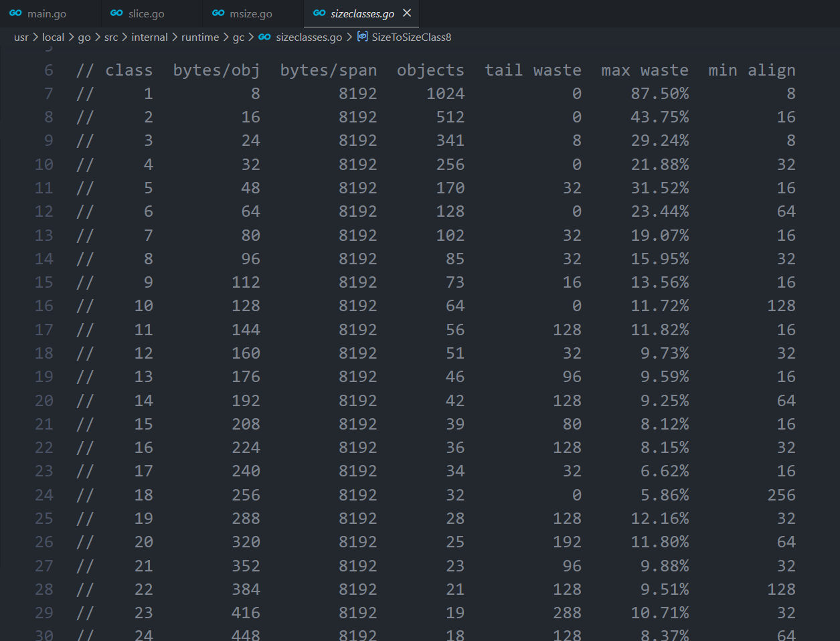Click the 'bytes/obj' column header comment
This screenshot has width=840, height=641.
pyautogui.click(x=216, y=70)
